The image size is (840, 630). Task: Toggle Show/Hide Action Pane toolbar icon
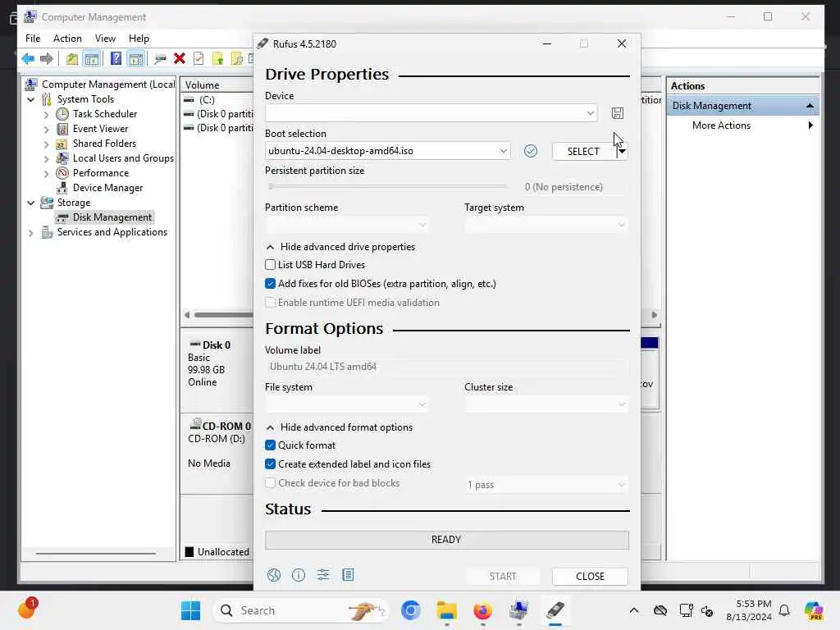point(135,58)
